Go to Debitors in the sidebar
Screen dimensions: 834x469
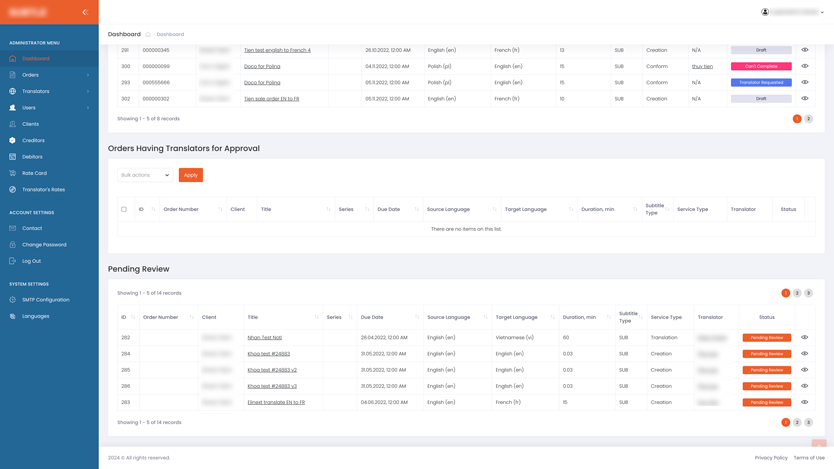33,157
